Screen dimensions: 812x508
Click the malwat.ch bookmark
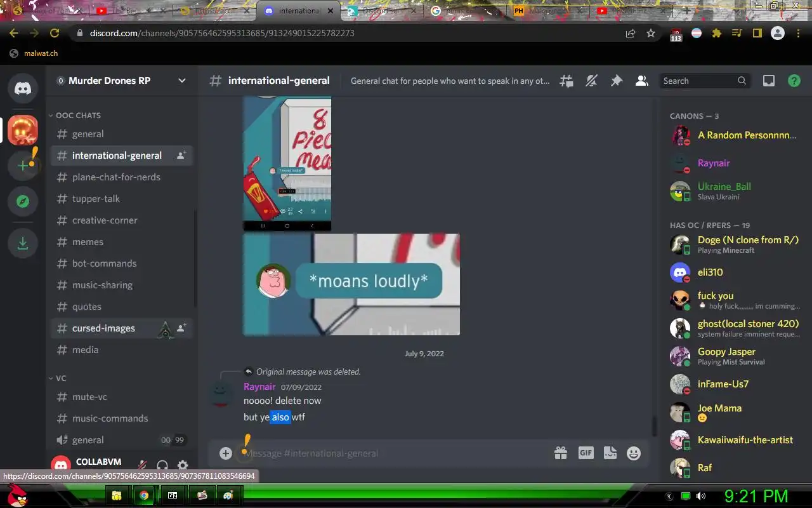(34, 53)
